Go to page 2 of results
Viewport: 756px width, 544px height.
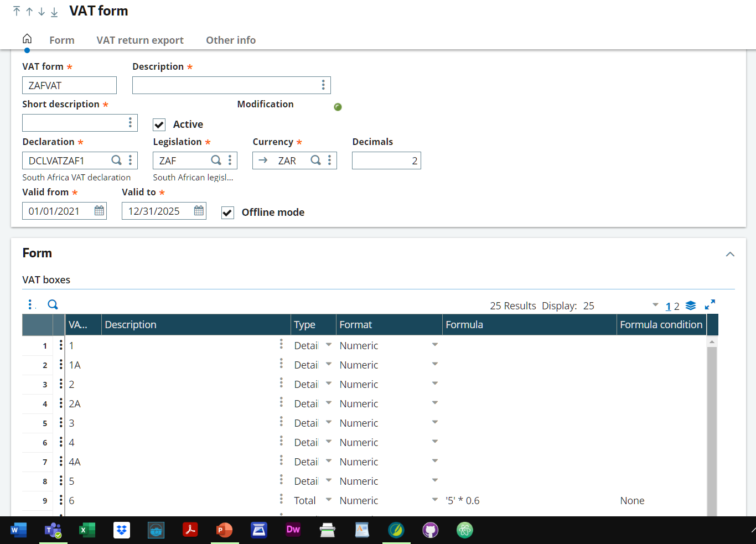[x=676, y=306]
